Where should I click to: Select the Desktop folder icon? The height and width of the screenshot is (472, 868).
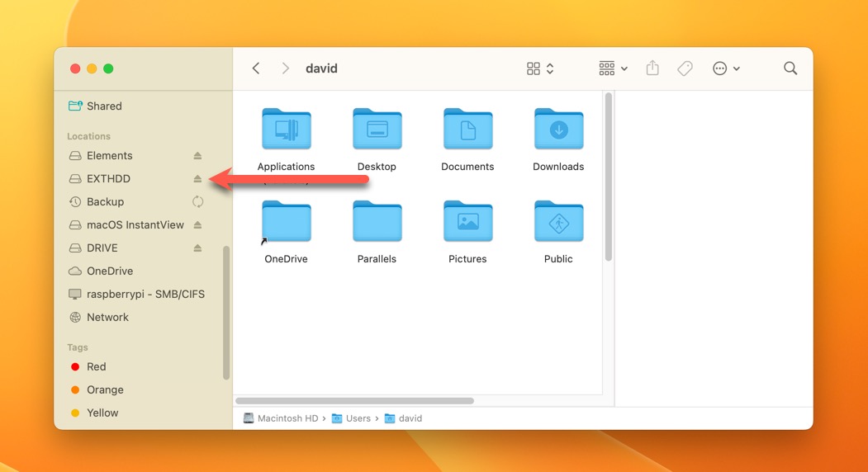[x=377, y=129]
